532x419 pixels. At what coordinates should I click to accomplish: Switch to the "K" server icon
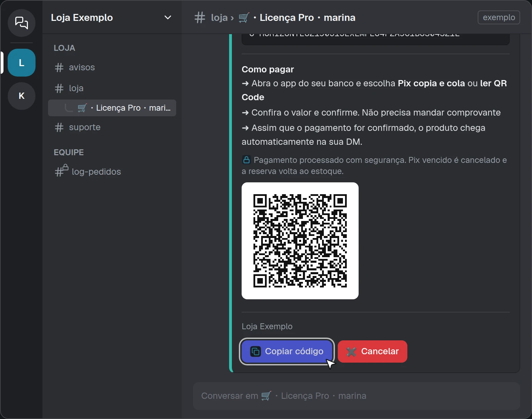[x=22, y=96]
